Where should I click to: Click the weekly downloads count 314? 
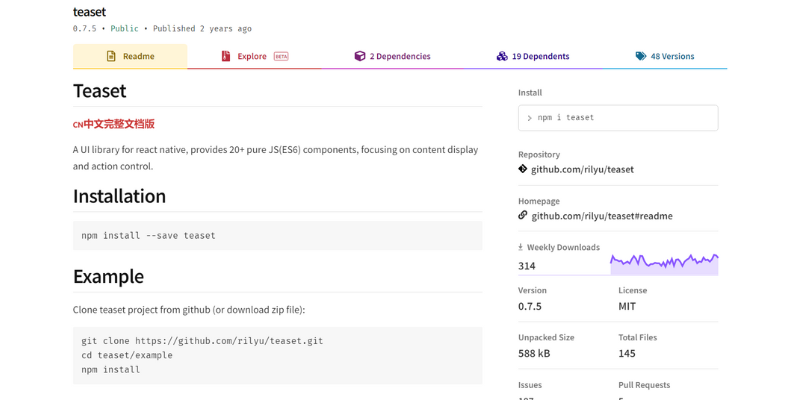tap(527, 266)
